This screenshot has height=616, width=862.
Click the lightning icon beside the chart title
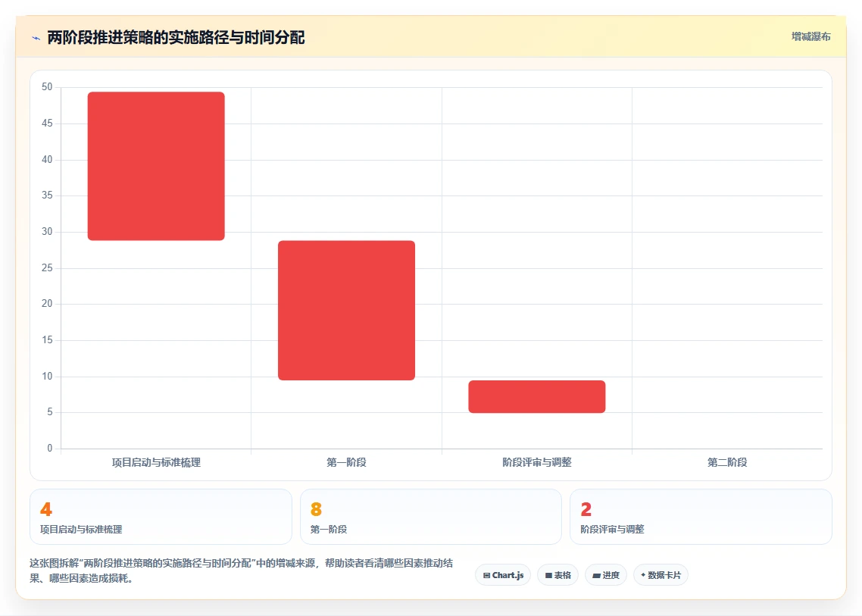pos(36,38)
